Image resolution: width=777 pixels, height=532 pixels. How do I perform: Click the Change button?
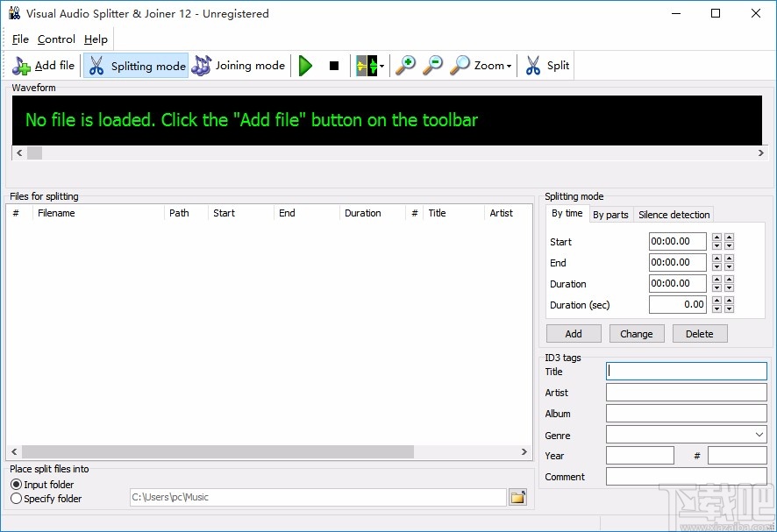637,334
